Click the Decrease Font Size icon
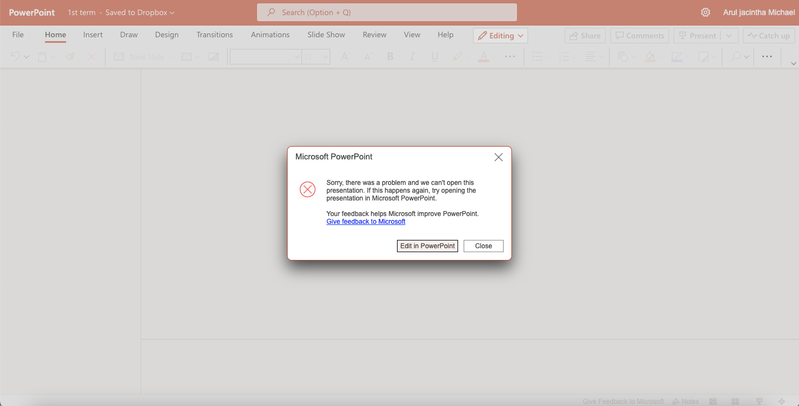799x406 pixels. click(x=367, y=57)
